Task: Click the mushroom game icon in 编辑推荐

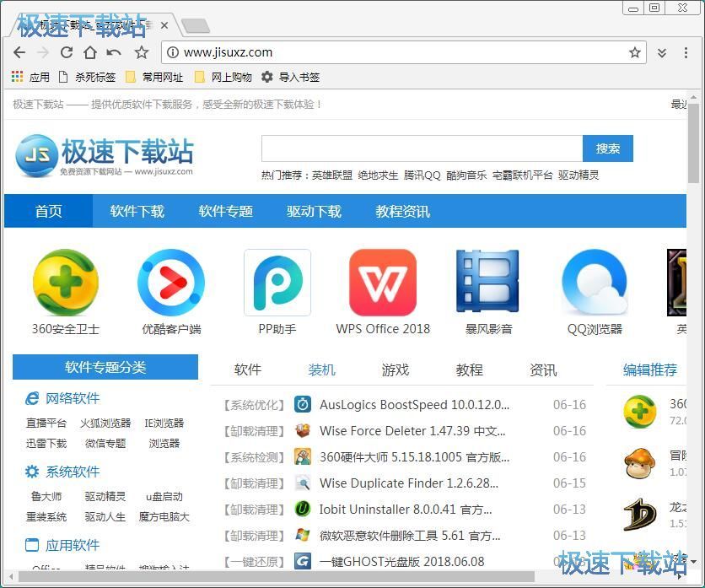Action: point(640,463)
